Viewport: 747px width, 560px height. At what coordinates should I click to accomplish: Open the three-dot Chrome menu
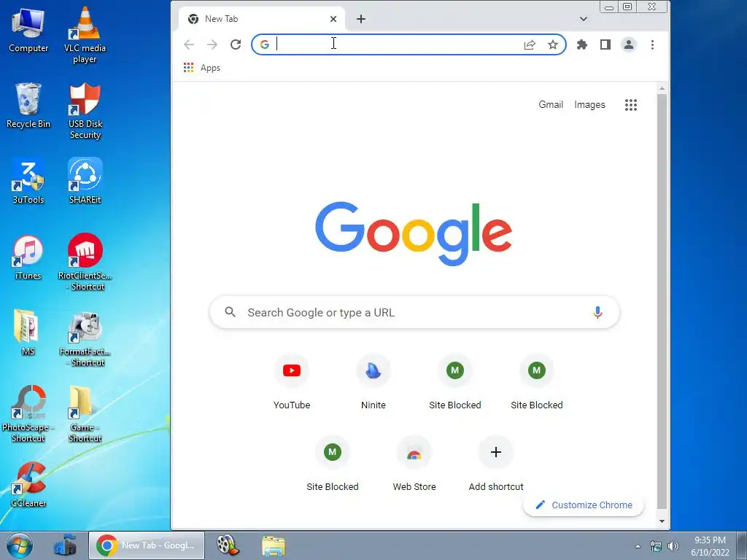652,44
